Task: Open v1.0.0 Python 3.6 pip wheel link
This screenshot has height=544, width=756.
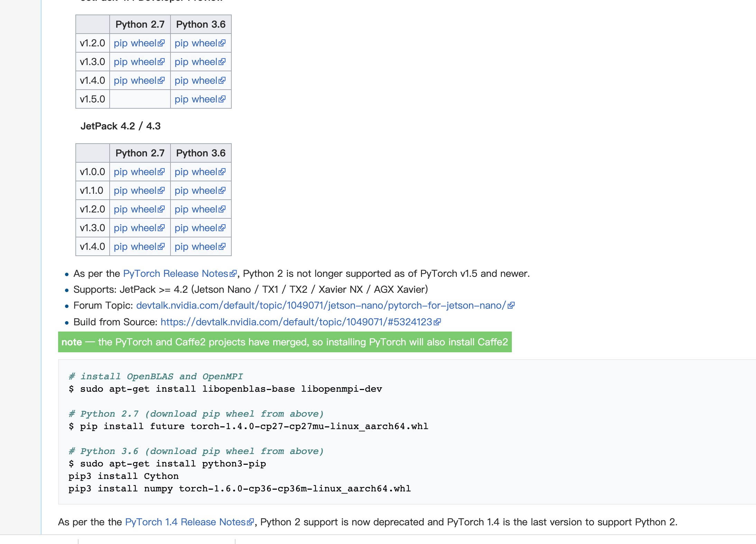Action: coord(196,172)
